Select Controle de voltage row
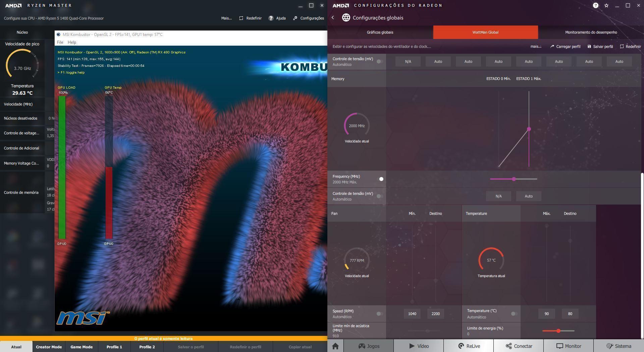This screenshot has width=644, height=352. (x=22, y=133)
